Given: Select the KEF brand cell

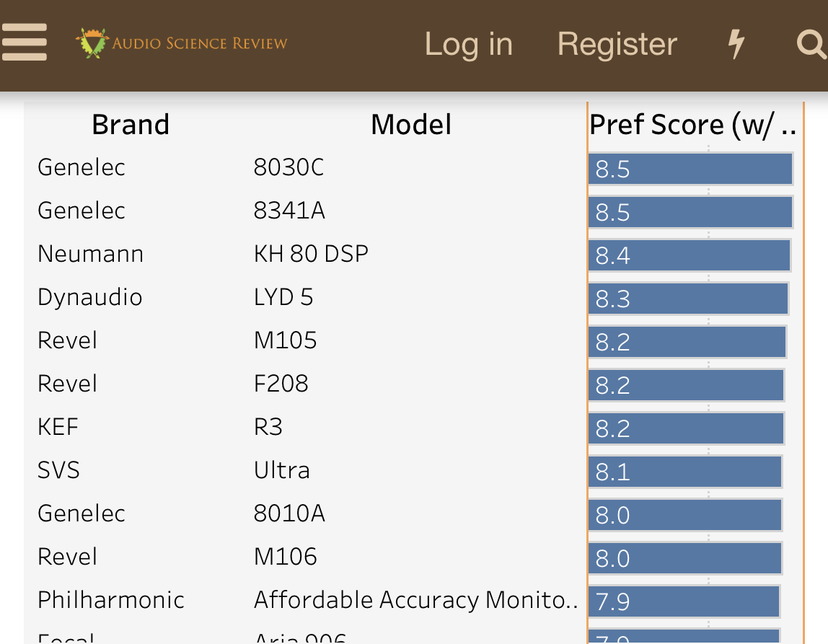Looking at the screenshot, I should tap(58, 427).
